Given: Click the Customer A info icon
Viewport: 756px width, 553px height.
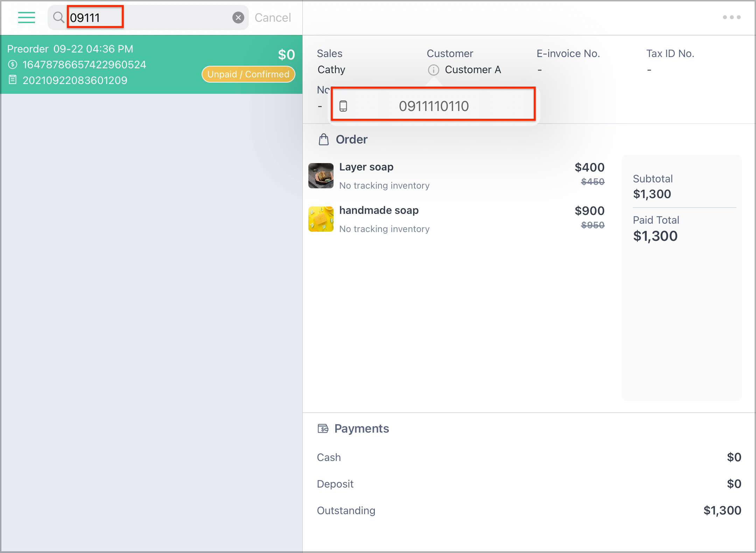Looking at the screenshot, I should pyautogui.click(x=433, y=70).
